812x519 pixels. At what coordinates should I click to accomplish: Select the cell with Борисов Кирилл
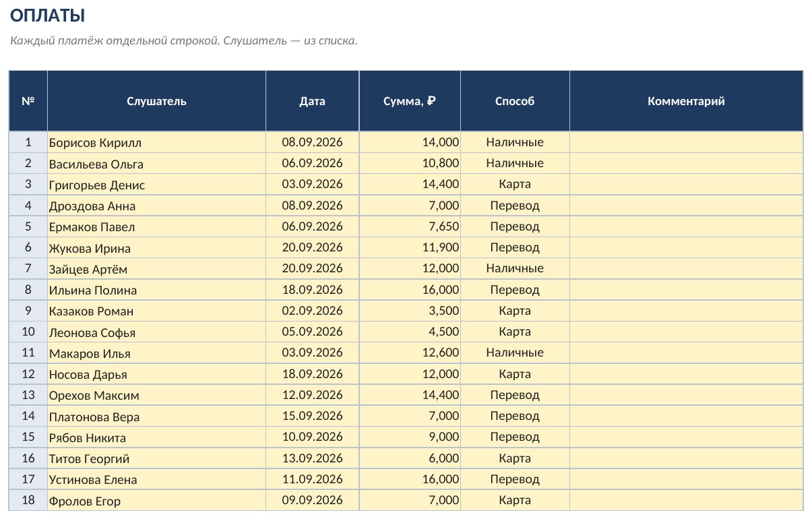click(x=156, y=142)
